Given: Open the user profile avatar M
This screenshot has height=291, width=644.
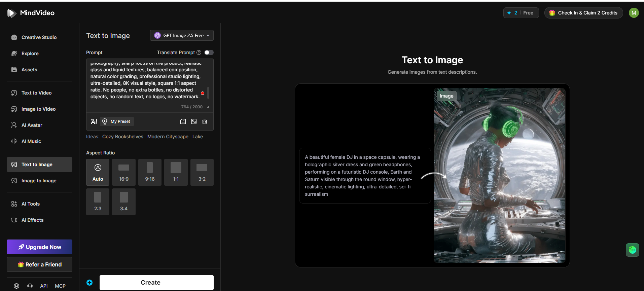Looking at the screenshot, I should tap(634, 13).
